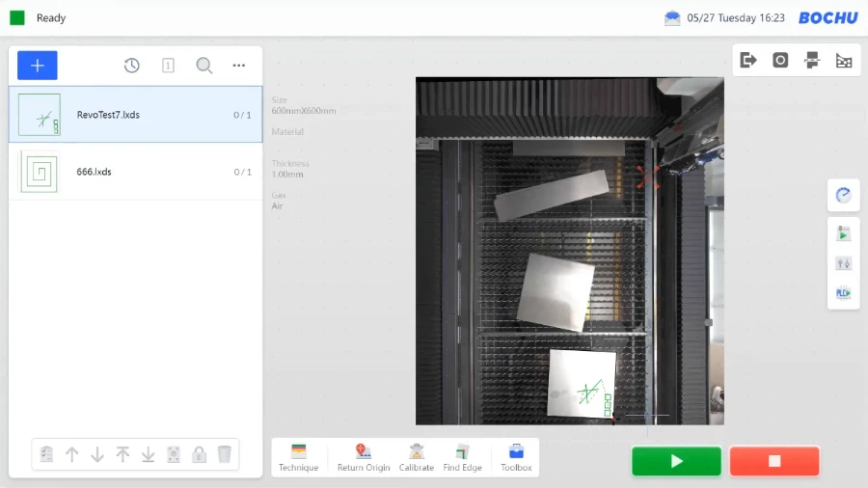The height and width of the screenshot is (488, 868).
Task: Open the Technique settings
Action: point(298,457)
